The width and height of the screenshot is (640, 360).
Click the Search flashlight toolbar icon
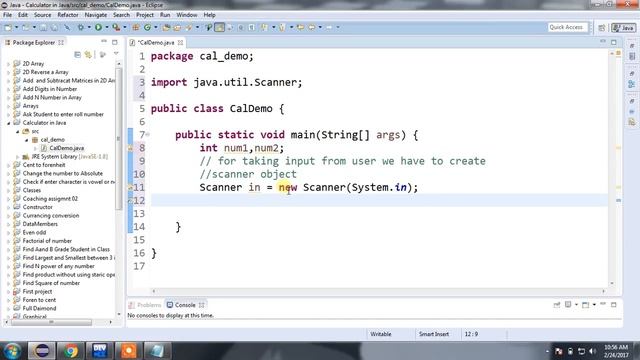[189, 27]
